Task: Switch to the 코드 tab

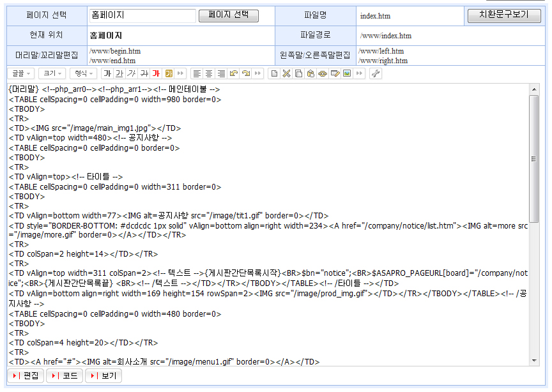Action: point(65,375)
